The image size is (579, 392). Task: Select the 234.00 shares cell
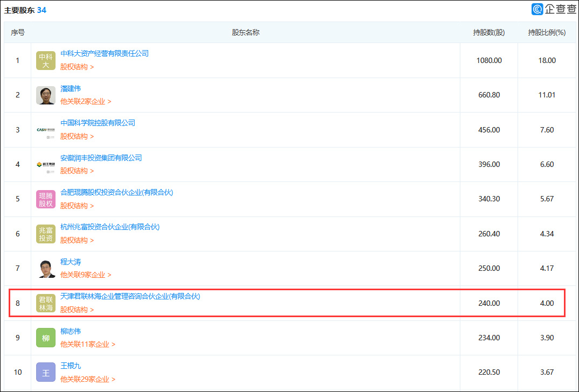point(489,338)
